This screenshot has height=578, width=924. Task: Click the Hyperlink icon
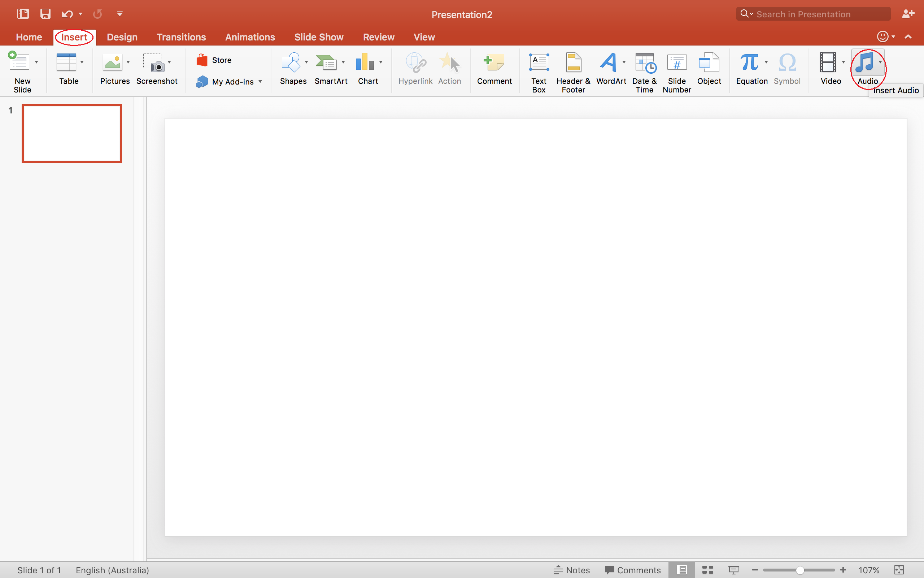click(x=415, y=63)
